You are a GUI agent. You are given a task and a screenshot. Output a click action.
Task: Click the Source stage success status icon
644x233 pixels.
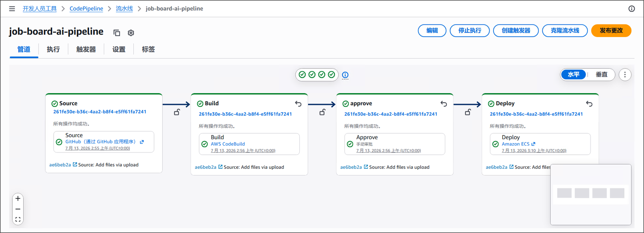(54, 104)
